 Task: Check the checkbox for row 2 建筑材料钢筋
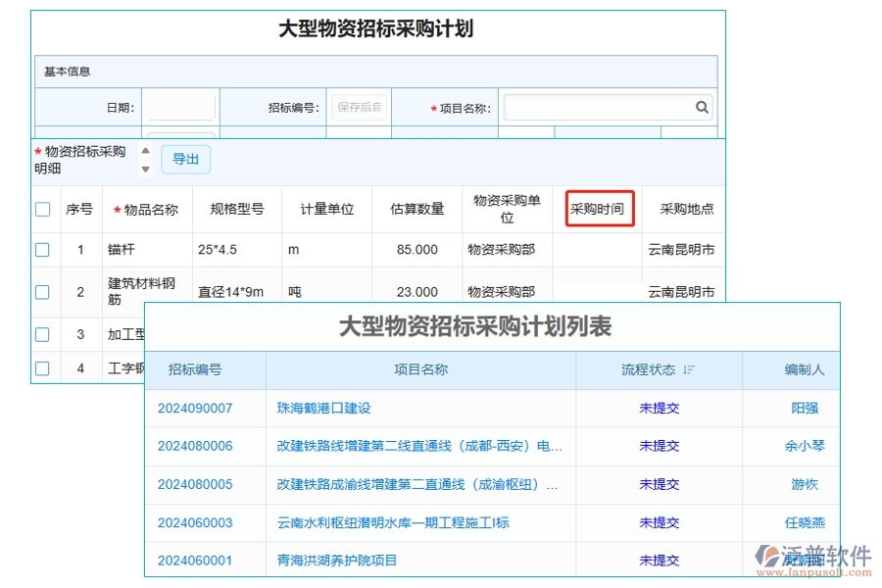pyautogui.click(x=42, y=291)
